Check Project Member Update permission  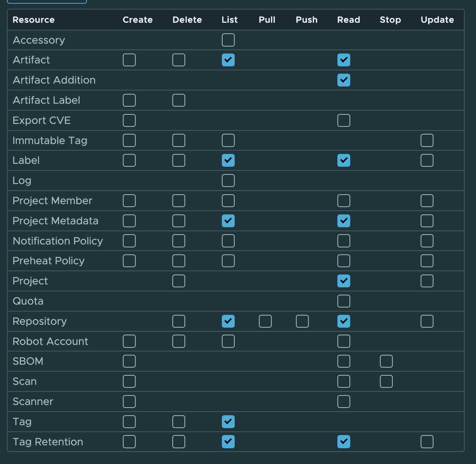coord(427,201)
